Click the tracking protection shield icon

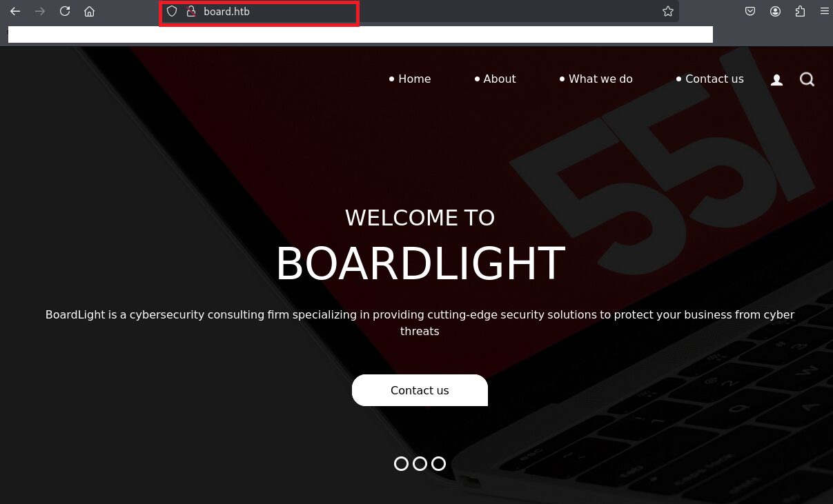173,11
